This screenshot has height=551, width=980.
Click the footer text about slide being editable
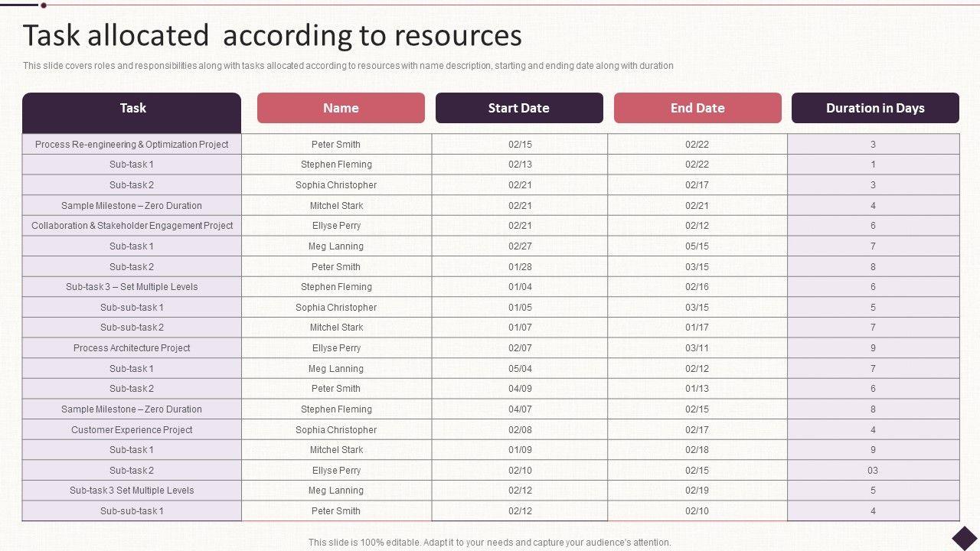point(489,543)
